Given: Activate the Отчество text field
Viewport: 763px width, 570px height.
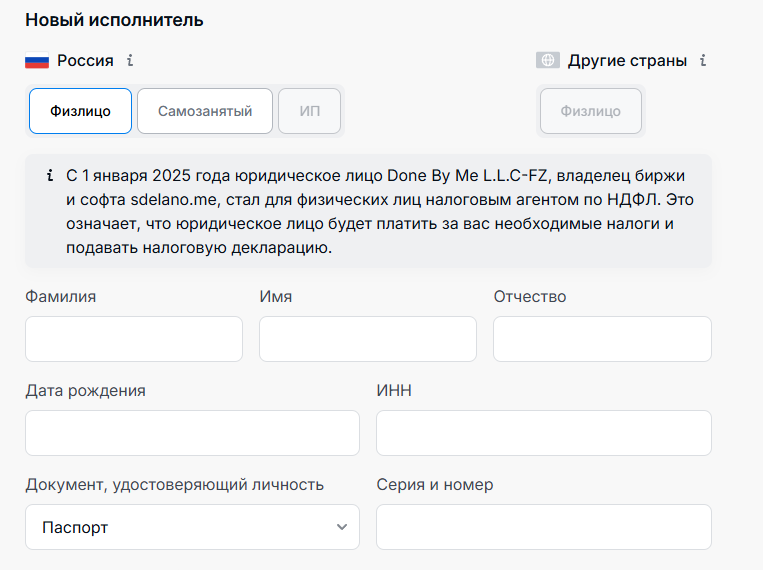Looking at the screenshot, I should [x=602, y=339].
